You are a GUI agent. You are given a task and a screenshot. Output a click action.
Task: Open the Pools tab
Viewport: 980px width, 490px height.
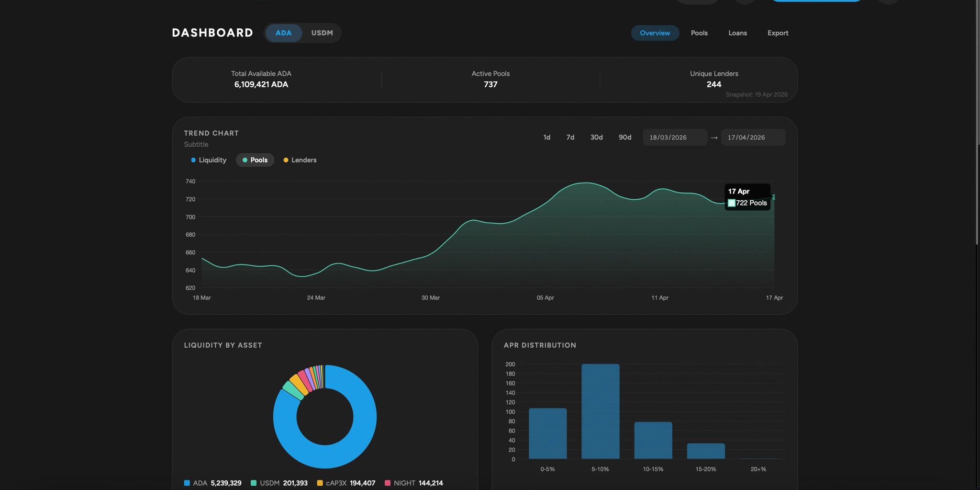(x=699, y=33)
